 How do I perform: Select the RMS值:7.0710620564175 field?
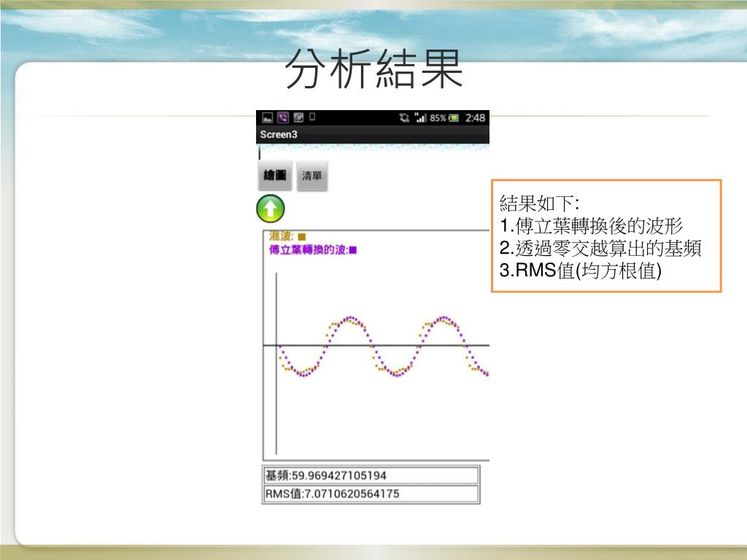tap(371, 494)
